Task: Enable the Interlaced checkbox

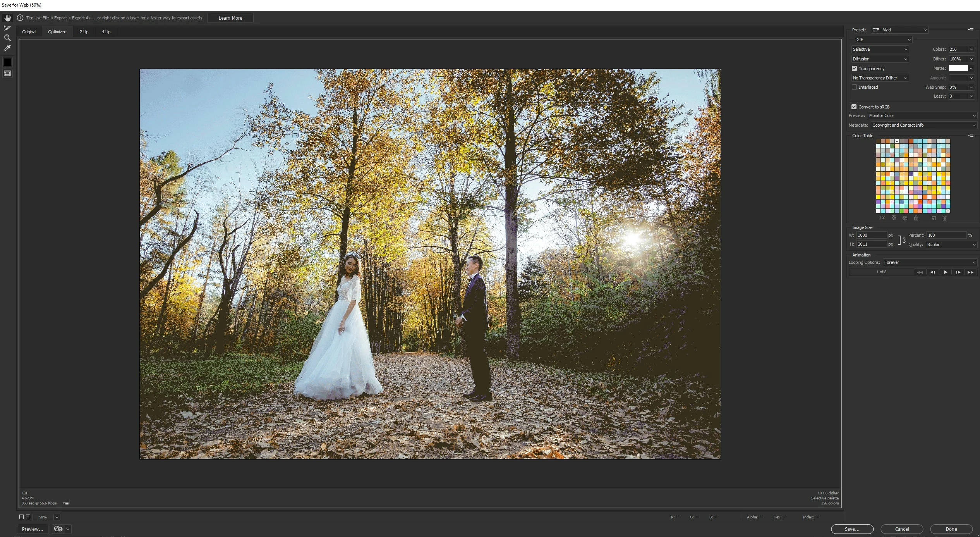Action: [854, 87]
